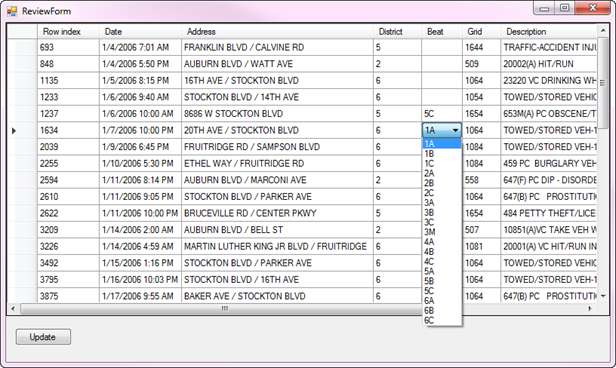Click description 459 PC BURGLARY VEH
Screen dimensions: 616x368
[550, 163]
